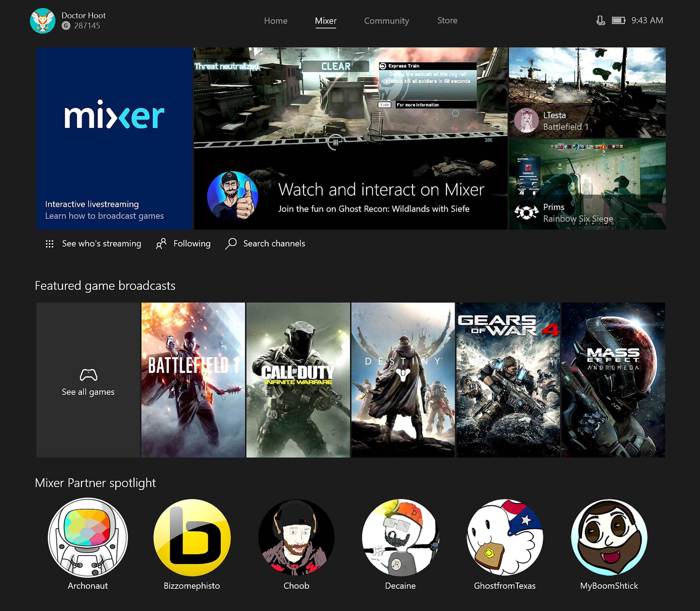Click the headset microphone status icon
Image resolution: width=700 pixels, height=611 pixels.
(600, 21)
